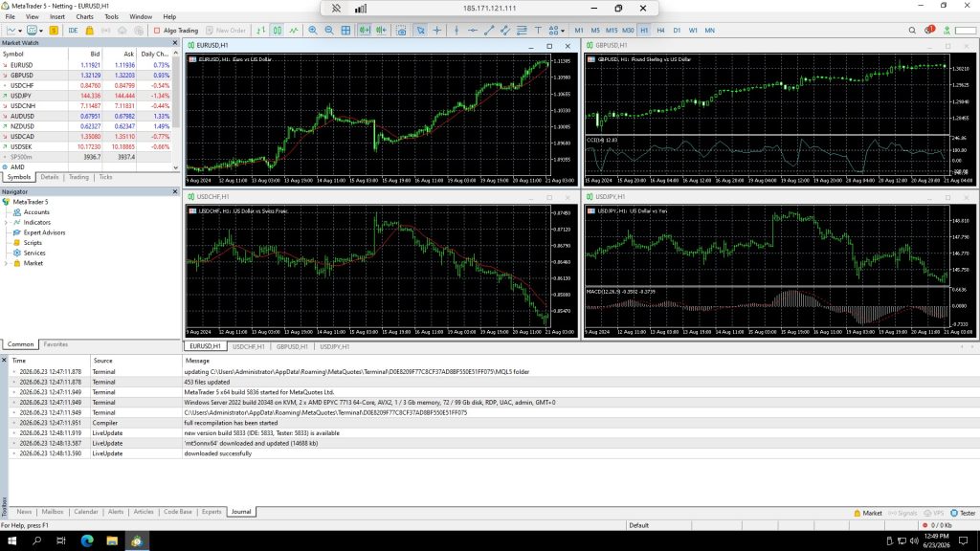Zoom out on the chart
The image size is (980, 551).
coord(329,30)
